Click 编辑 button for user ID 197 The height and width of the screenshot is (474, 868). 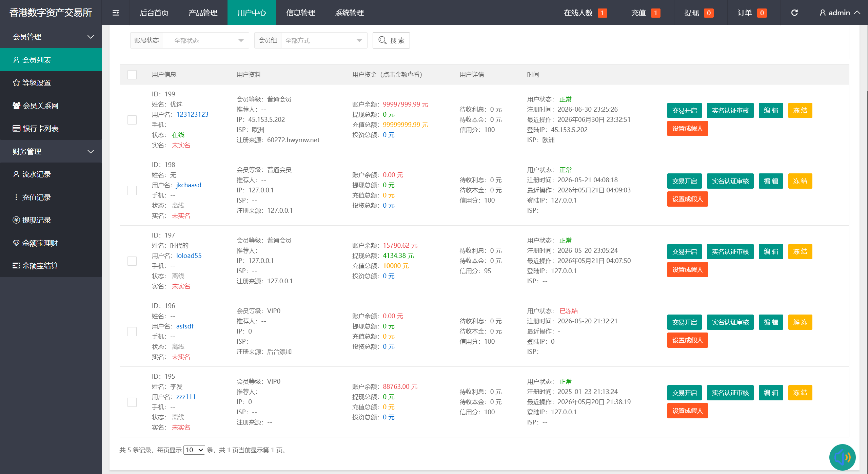point(771,251)
